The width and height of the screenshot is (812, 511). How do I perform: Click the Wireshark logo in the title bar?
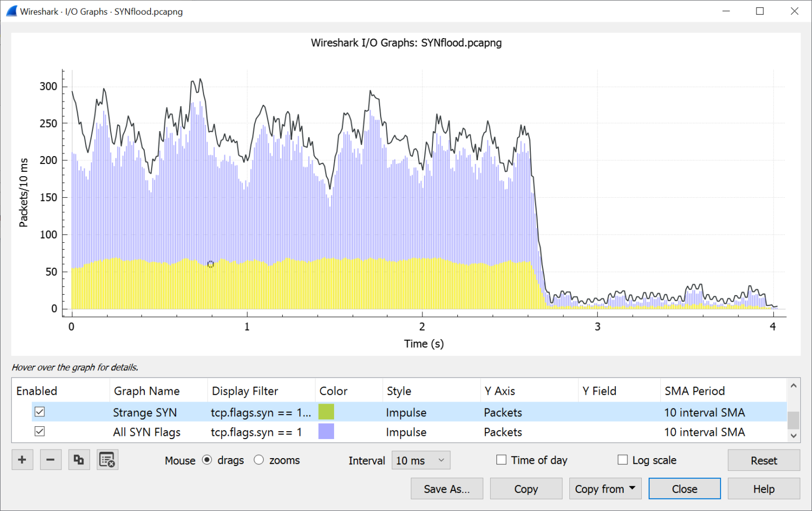pyautogui.click(x=10, y=10)
